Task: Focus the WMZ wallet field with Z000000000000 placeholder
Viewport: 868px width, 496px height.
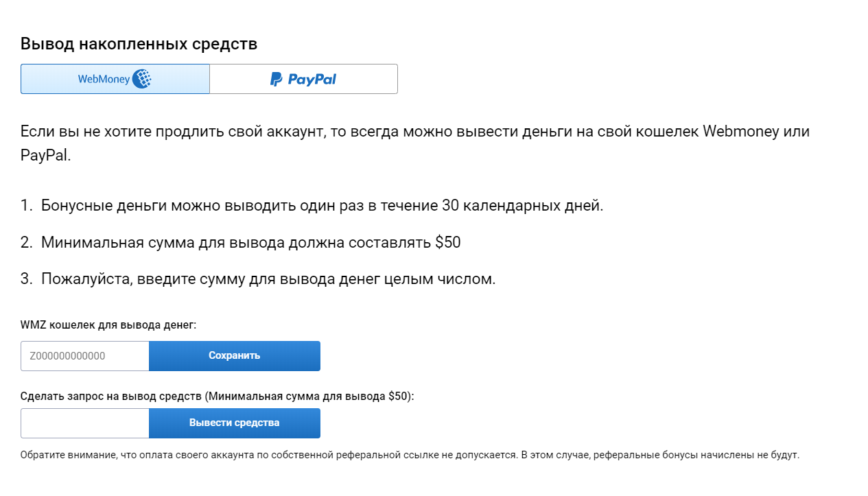Action: coord(85,356)
